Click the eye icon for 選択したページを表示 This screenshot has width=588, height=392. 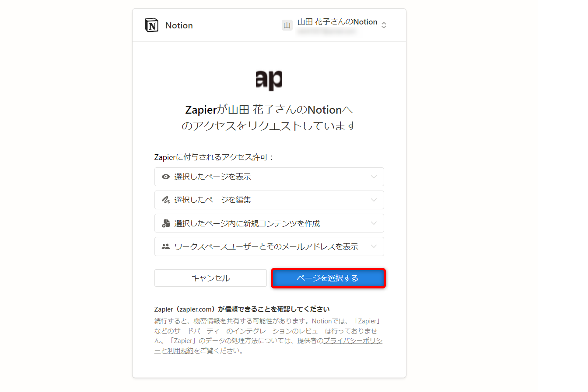166,177
